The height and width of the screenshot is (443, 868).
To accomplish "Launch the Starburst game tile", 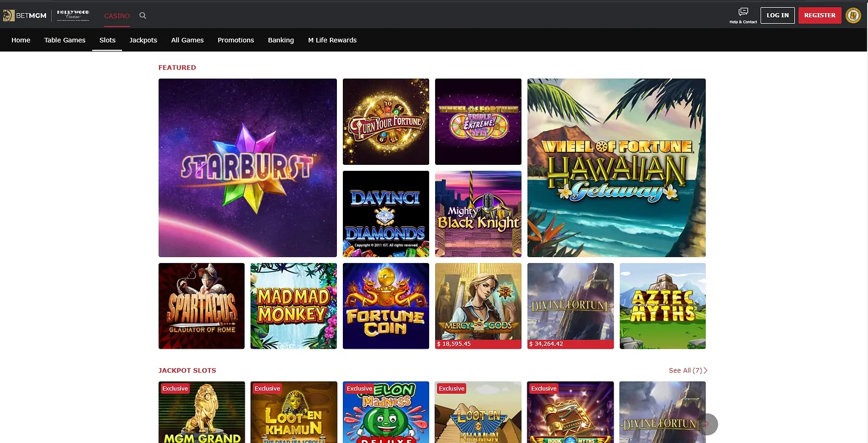I will coord(247,168).
